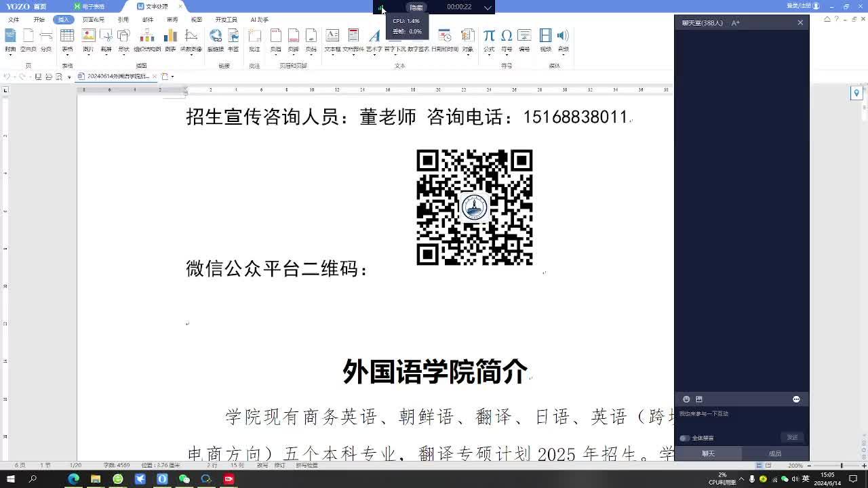
Task: Insert a shape (形状)
Action: pyautogui.click(x=123, y=39)
